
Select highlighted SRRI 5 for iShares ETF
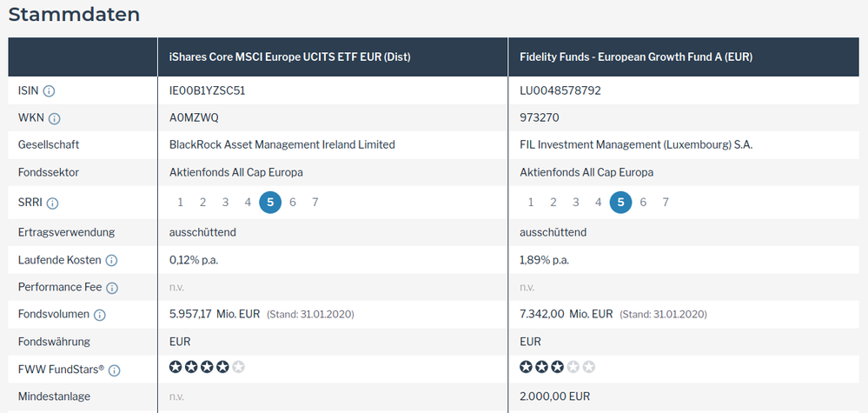tap(270, 203)
